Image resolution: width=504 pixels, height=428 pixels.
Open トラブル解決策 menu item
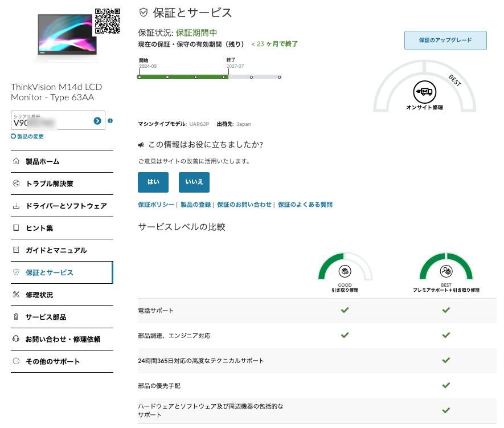pyautogui.click(x=62, y=184)
